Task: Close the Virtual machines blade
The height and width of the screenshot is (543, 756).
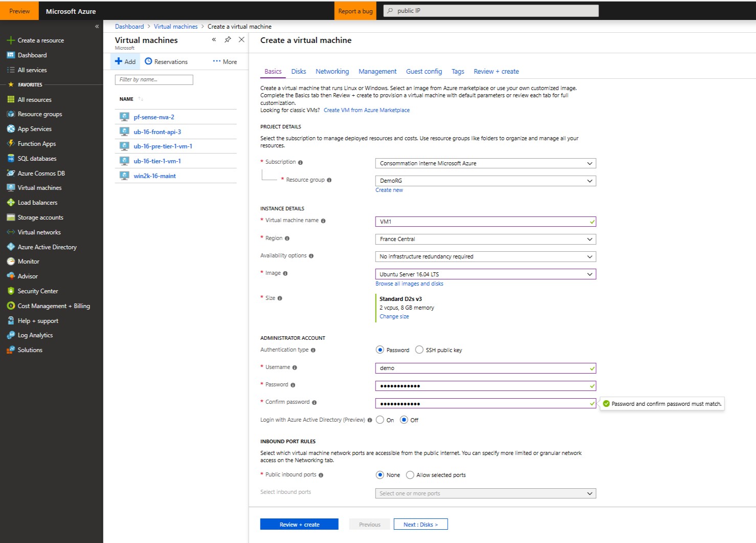Action: (241, 39)
